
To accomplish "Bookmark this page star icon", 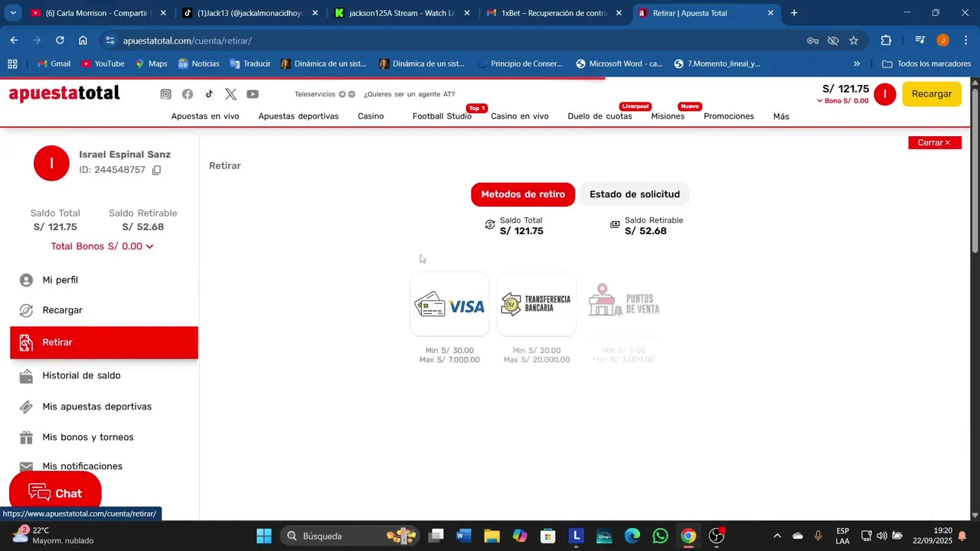I will click(x=854, y=41).
